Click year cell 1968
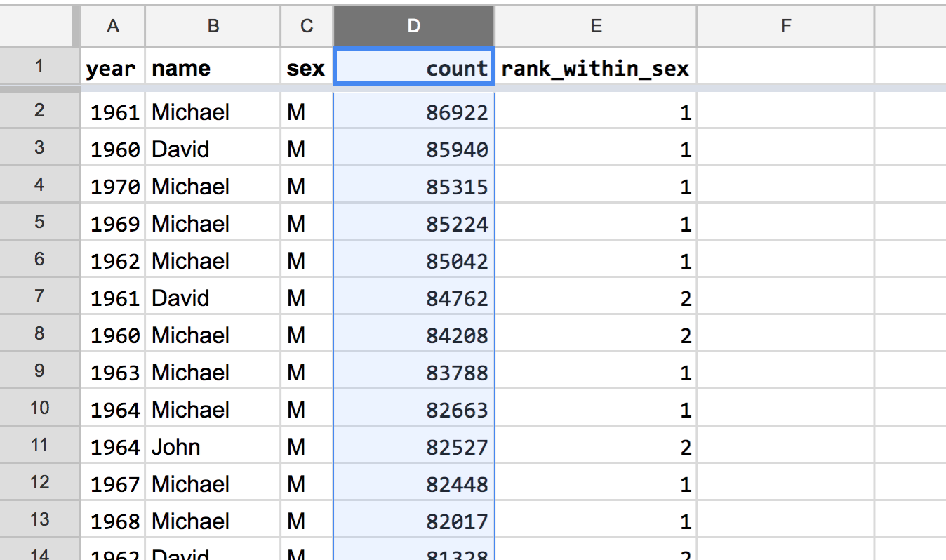Viewport: 946px width, 560px height. 112,521
